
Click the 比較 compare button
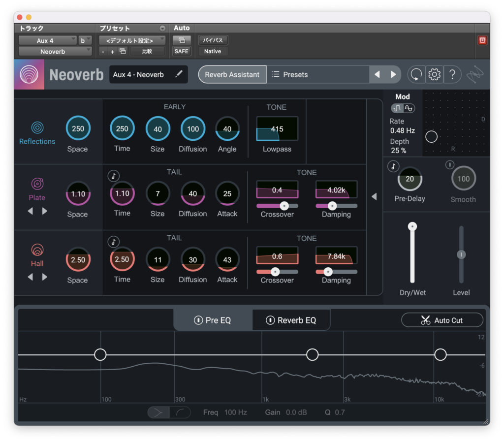point(147,51)
